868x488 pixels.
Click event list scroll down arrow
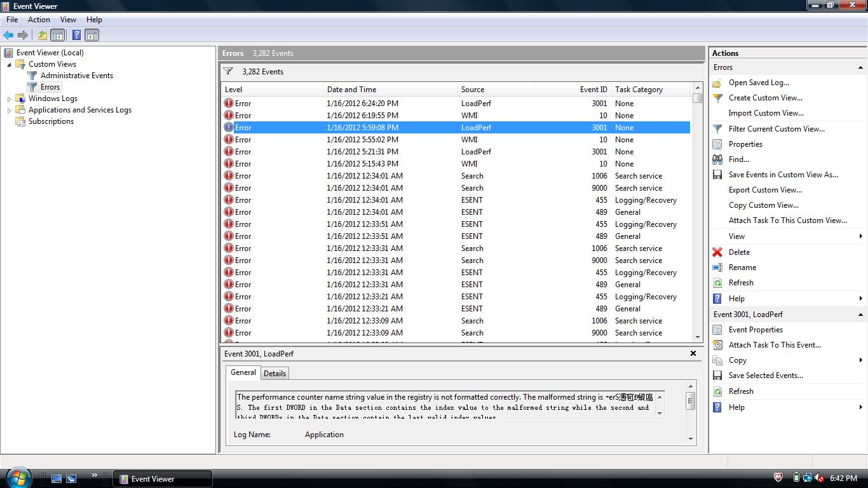tap(697, 337)
